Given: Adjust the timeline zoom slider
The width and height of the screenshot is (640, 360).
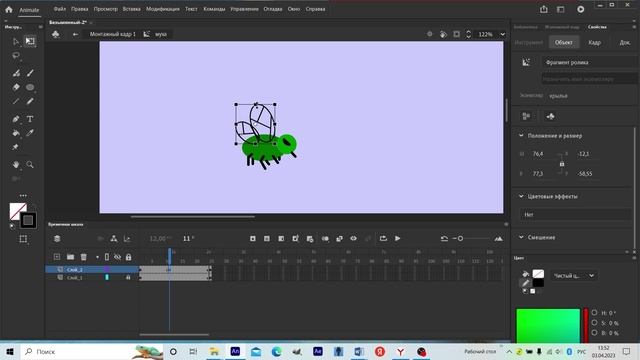Looking at the screenshot, I should 460,239.
